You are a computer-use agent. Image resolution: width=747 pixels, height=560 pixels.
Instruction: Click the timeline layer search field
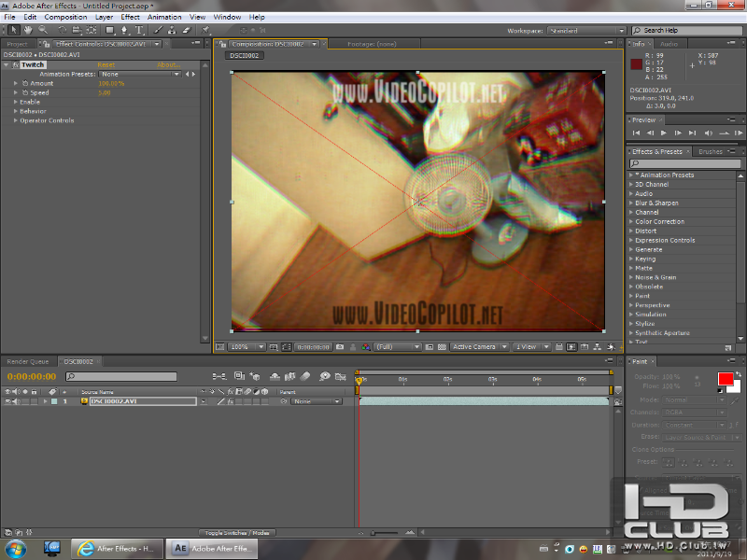coord(121,377)
